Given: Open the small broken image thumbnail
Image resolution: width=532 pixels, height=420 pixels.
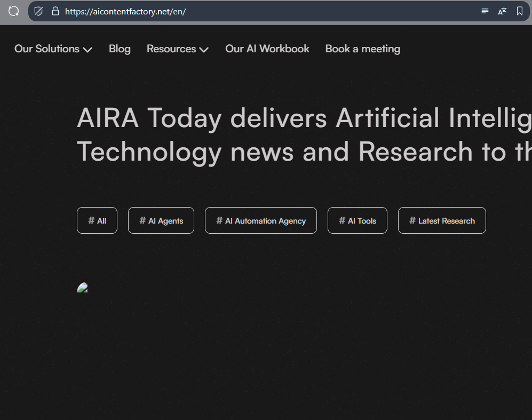Looking at the screenshot, I should click(x=83, y=288).
